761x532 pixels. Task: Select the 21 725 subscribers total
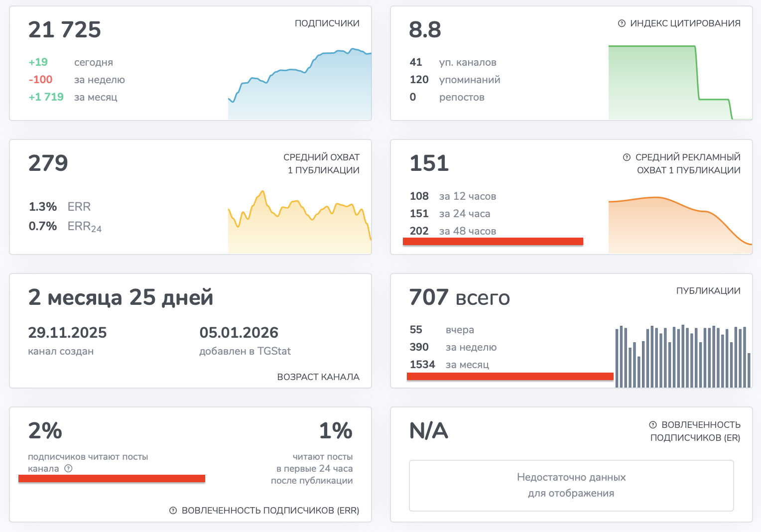(x=65, y=30)
